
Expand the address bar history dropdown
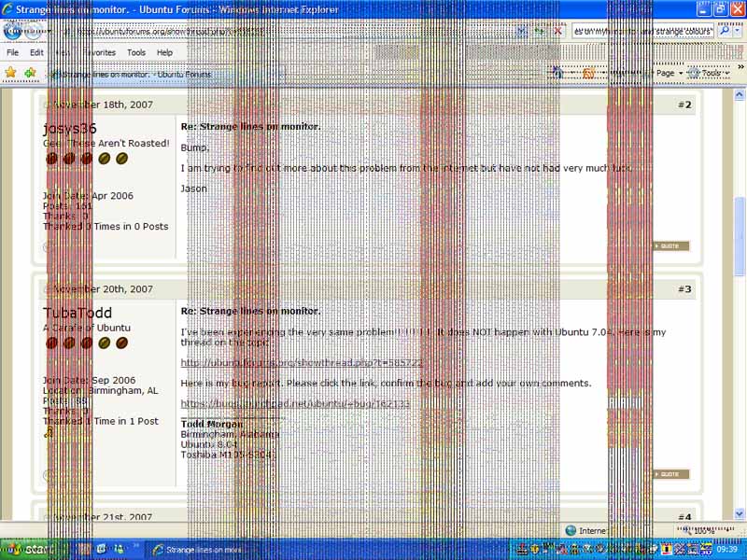pos(522,30)
